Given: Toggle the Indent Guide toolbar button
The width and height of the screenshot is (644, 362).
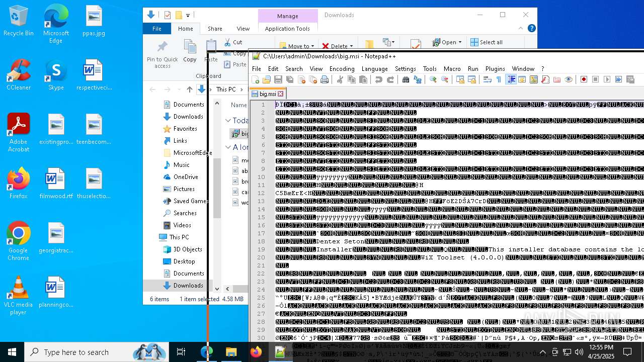Looking at the screenshot, I should [x=511, y=79].
